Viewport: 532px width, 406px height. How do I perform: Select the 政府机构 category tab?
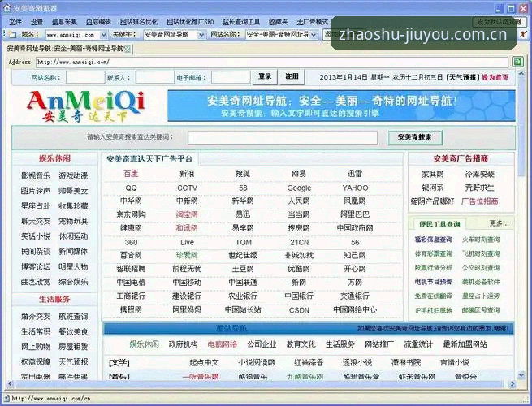click(184, 344)
